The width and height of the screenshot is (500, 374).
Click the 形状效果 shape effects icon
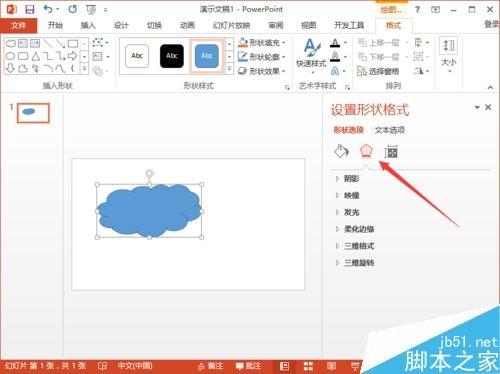pos(243,71)
